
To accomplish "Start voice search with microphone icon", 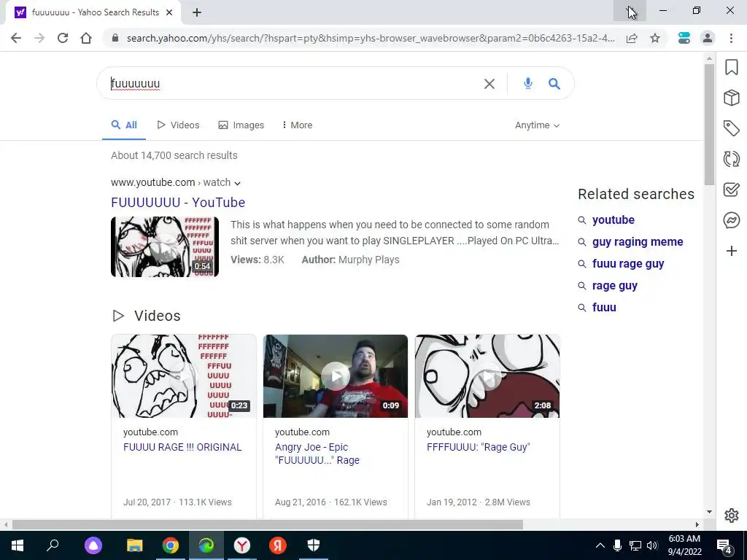I will [527, 83].
